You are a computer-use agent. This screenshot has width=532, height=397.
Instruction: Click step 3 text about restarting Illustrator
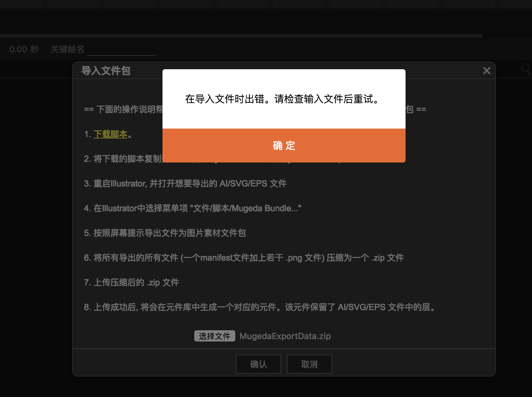tap(185, 184)
